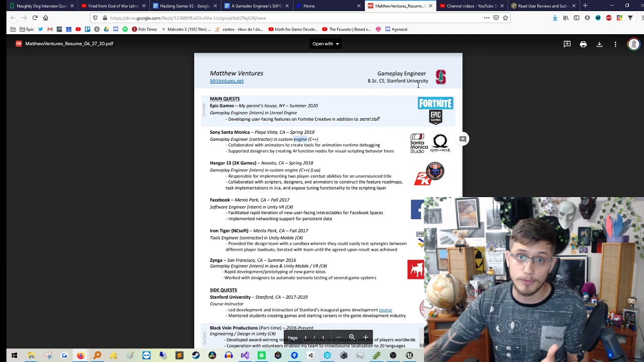The width and height of the screenshot is (644, 362).
Task: Open the Malcolm X (1992 film) bookmark
Action: pyautogui.click(x=186, y=29)
